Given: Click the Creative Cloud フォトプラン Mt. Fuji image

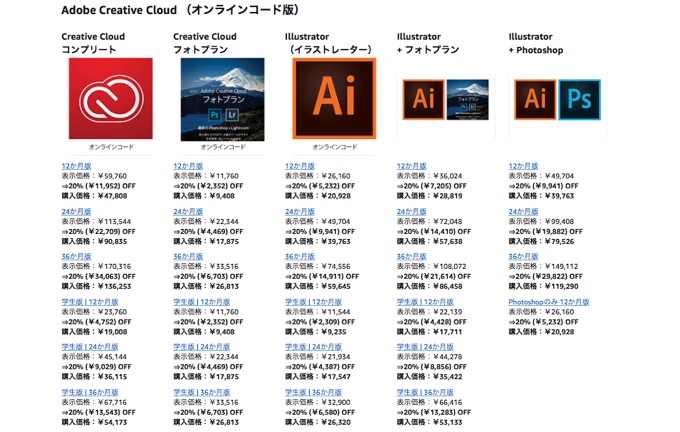Looking at the screenshot, I should [x=223, y=99].
